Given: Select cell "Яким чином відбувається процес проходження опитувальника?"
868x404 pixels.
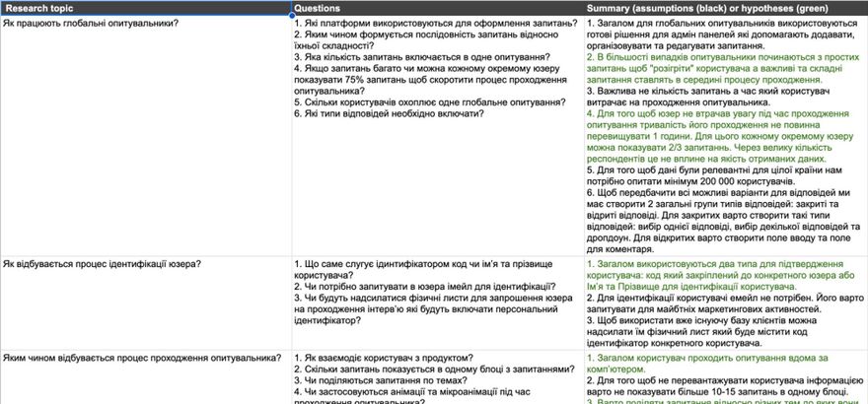Looking at the screenshot, I should [146, 377].
